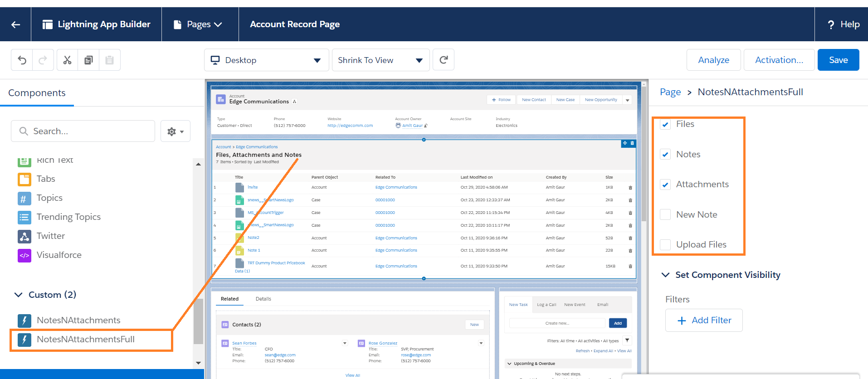Click the Undo icon in toolbar
The height and width of the screenshot is (379, 868).
pyautogui.click(x=22, y=60)
